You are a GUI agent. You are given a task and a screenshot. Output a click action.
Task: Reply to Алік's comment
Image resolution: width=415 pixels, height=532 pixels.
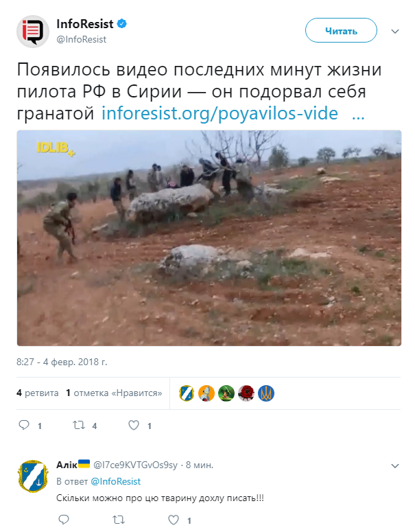64,519
